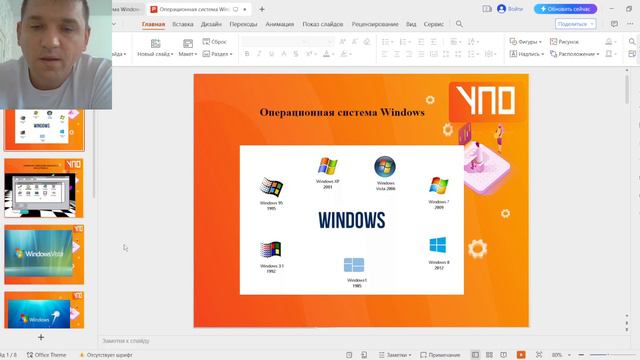Viewport: 640px width, 360px height.
Task: Click the clear formatting icon
Action: (x=367, y=42)
